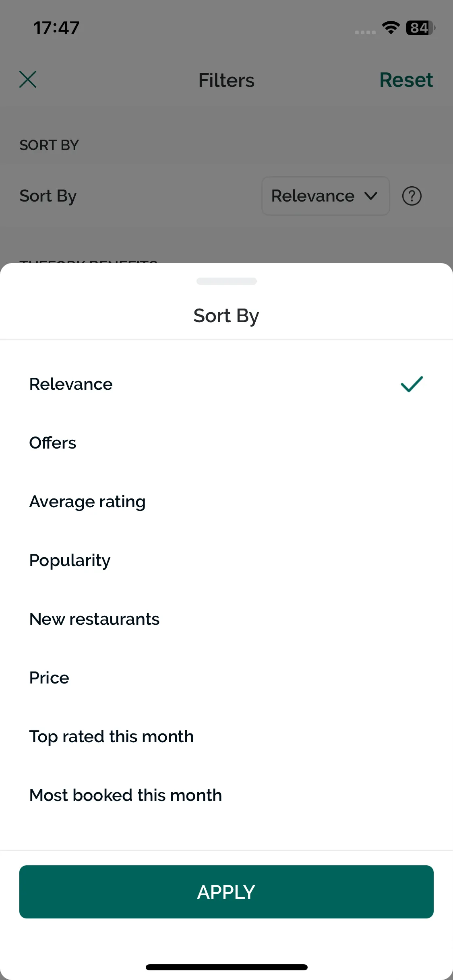Screen dimensions: 453x980
Task: Open the Relevance dropdown chevron
Action: [371, 196]
